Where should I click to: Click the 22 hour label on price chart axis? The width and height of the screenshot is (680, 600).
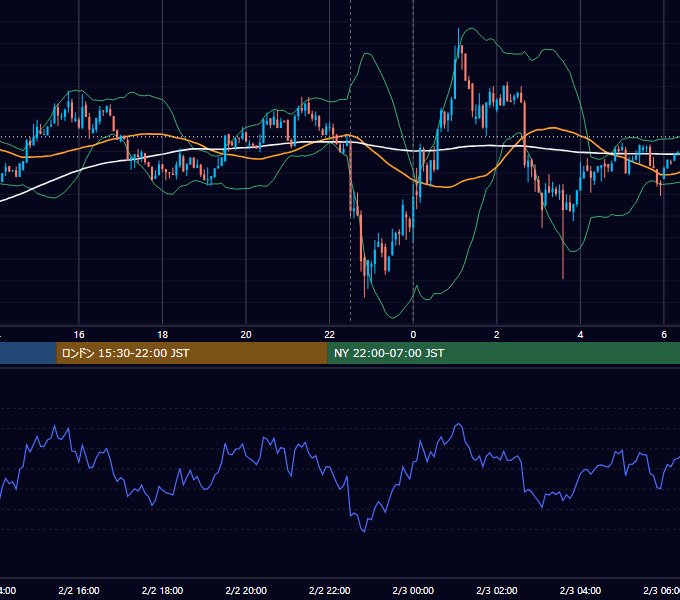330,335
